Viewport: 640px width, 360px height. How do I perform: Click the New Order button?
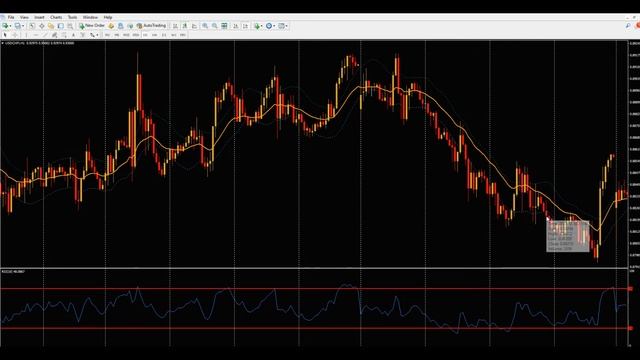92,26
